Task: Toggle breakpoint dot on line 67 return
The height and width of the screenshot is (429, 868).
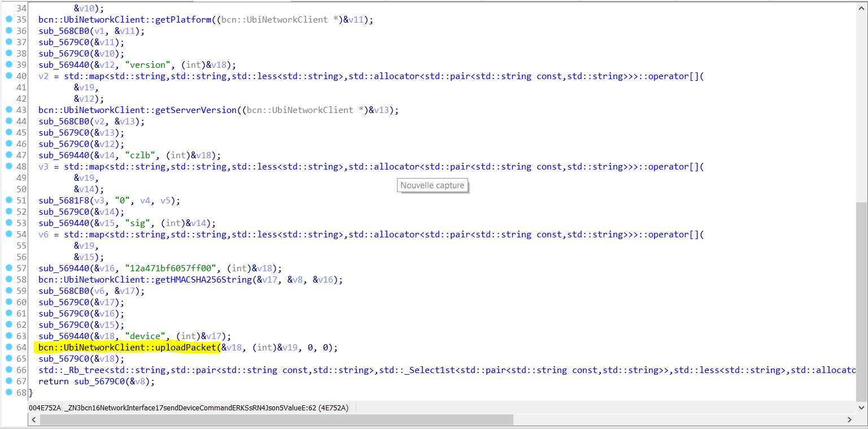Action: [8, 381]
